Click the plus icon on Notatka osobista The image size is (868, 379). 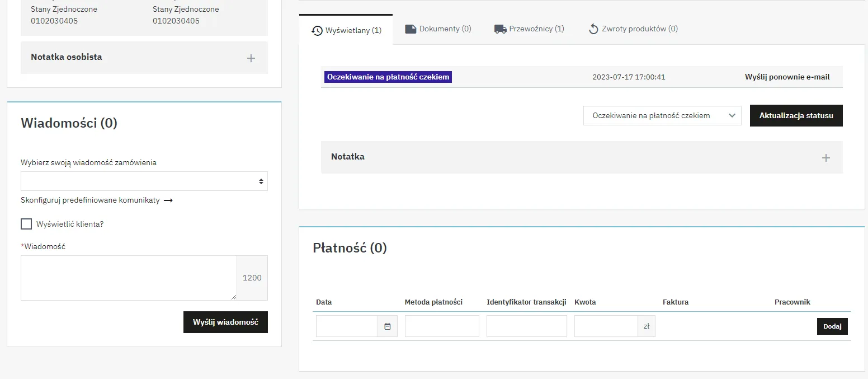(x=251, y=58)
